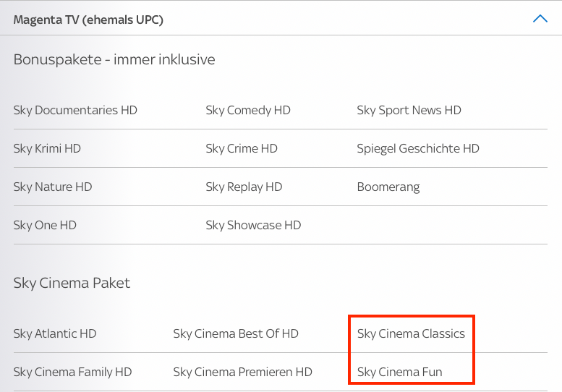Select Sky Comedy HD channel

248,110
